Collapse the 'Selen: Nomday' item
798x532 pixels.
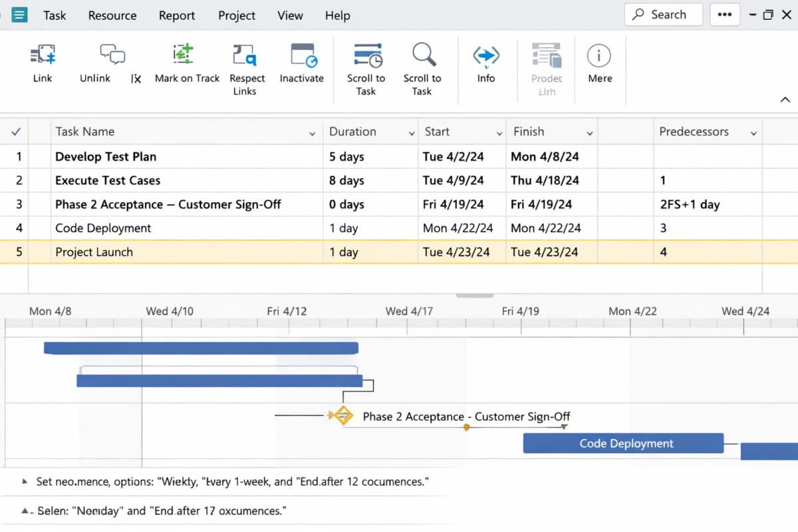25,511
